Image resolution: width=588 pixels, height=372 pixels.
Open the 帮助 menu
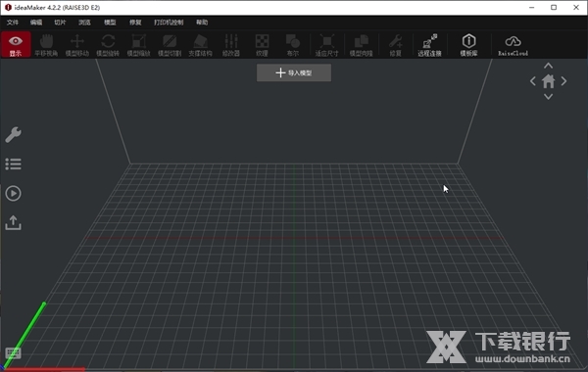(x=202, y=23)
